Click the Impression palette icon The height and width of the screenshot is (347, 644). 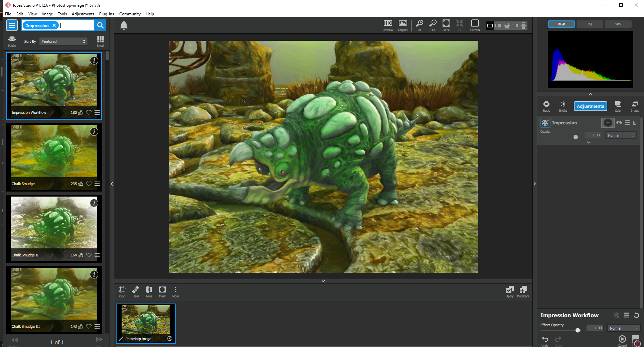[545, 123]
